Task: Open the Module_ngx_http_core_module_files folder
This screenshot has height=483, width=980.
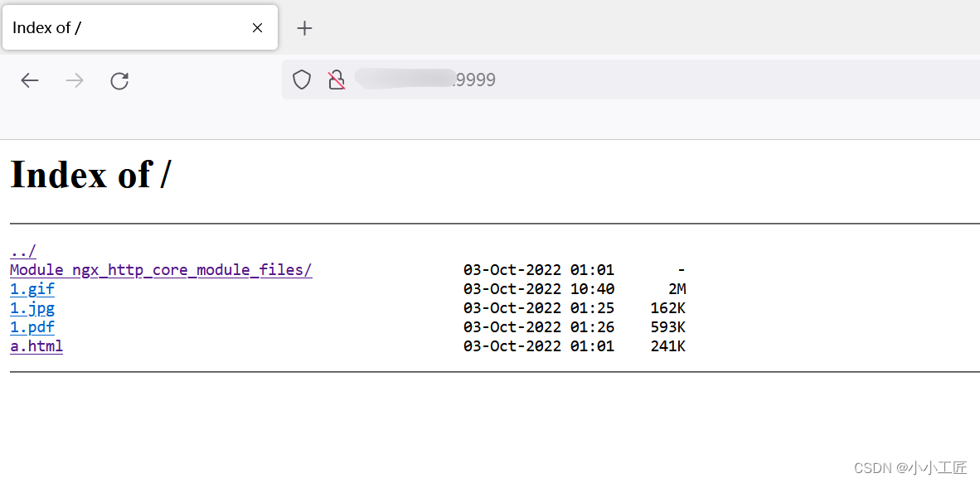Action: pos(160,269)
